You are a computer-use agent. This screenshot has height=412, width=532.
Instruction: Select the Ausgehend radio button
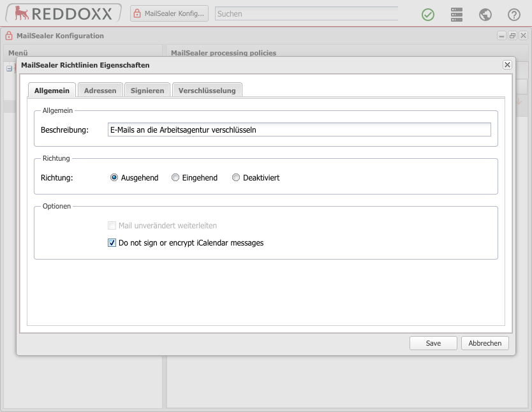(114, 177)
